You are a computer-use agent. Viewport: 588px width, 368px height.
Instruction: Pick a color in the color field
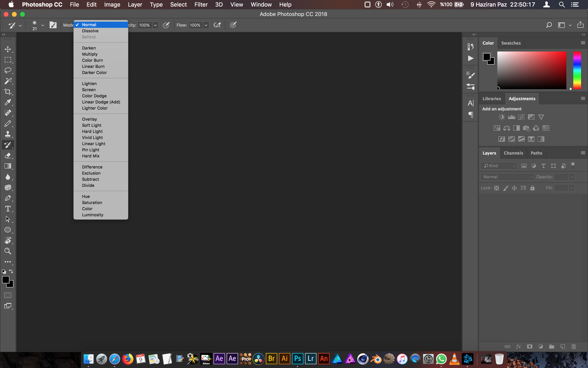[532, 70]
